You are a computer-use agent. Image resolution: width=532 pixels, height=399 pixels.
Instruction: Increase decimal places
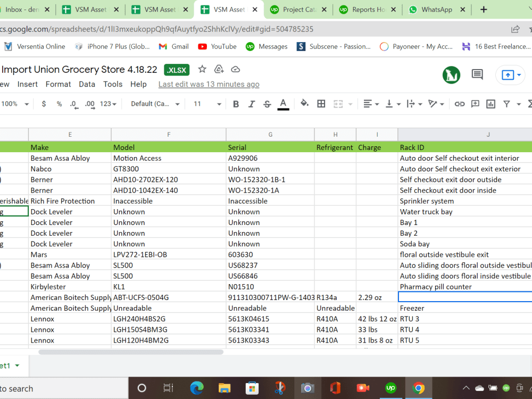[89, 104]
